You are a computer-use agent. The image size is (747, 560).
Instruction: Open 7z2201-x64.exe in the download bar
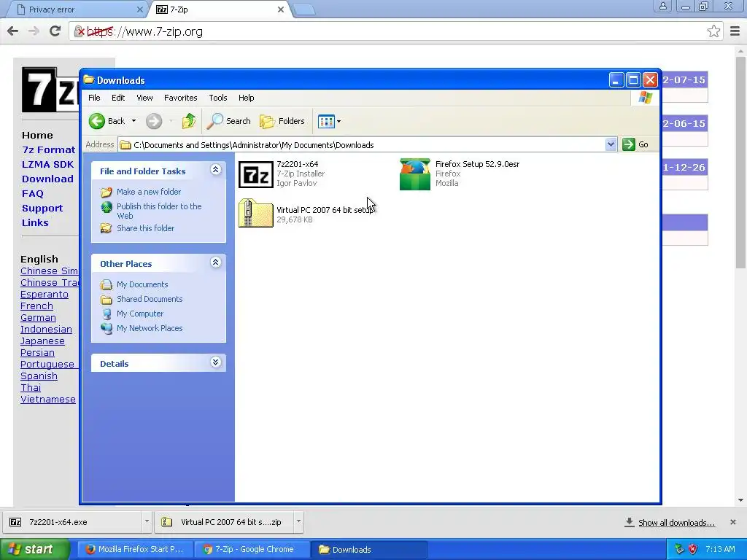tap(72, 522)
